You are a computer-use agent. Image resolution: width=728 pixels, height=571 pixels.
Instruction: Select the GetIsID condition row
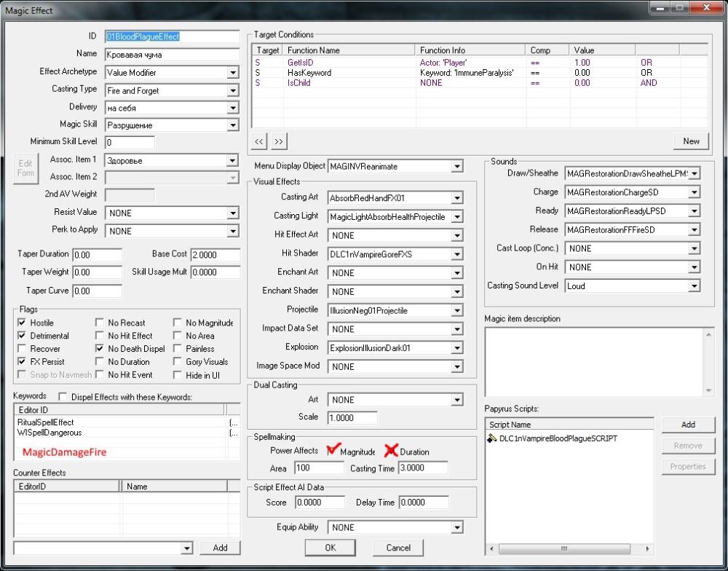(x=480, y=62)
